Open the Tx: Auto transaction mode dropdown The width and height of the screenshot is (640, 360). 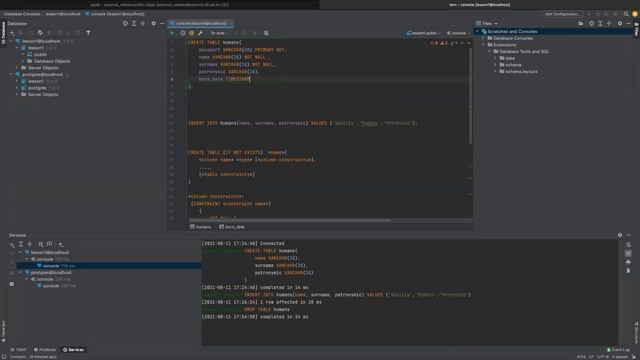[219, 33]
